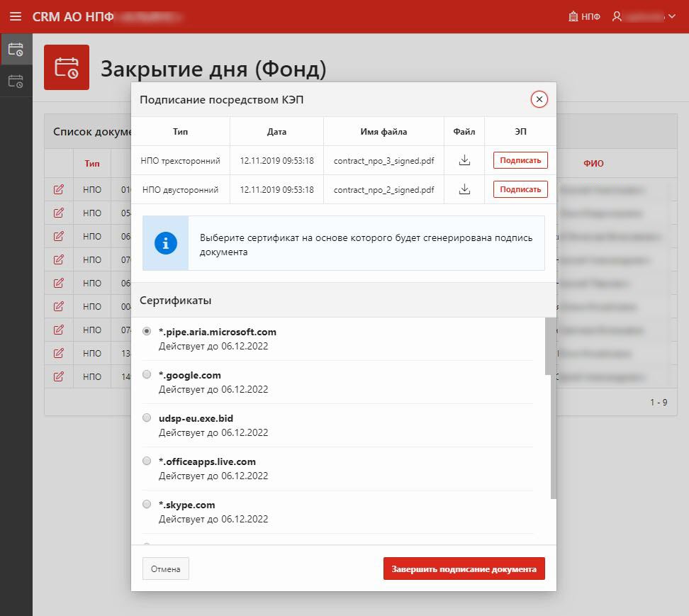Edit the sixth НПО row in background list
The width and height of the screenshot is (689, 616).
tap(58, 306)
